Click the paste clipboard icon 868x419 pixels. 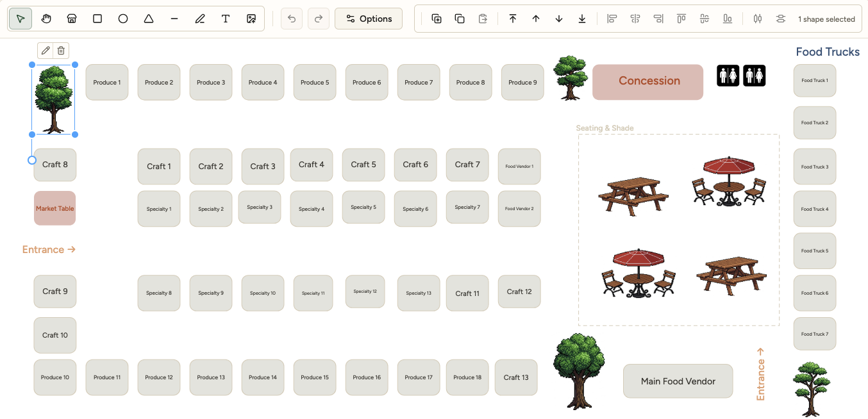coord(483,19)
